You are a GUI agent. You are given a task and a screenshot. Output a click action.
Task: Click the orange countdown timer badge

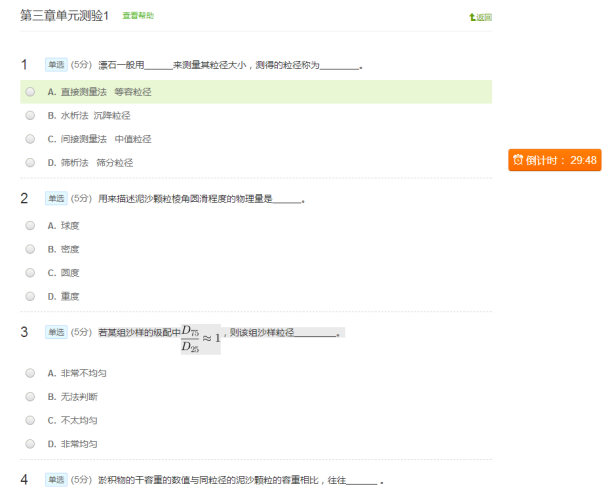point(554,160)
